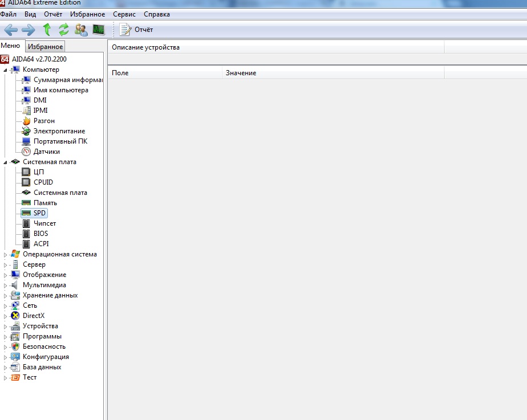Expand the Устройства tree node
The image size is (527, 420).
click(x=5, y=327)
